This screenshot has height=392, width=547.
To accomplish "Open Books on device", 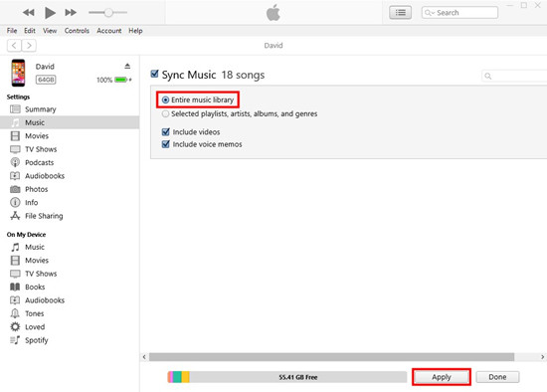I will point(70,287).
